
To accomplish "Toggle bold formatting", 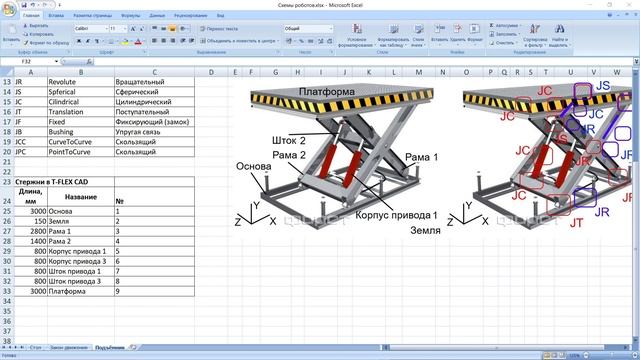I will point(79,41).
